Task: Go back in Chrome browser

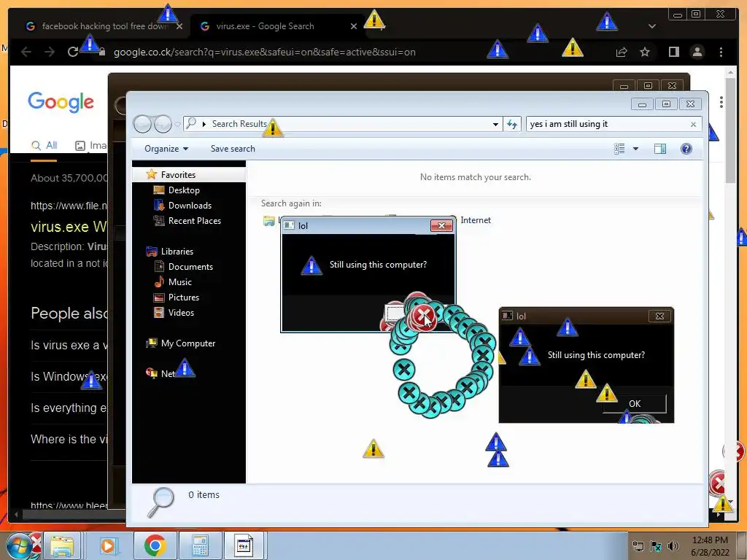Action: [x=26, y=52]
